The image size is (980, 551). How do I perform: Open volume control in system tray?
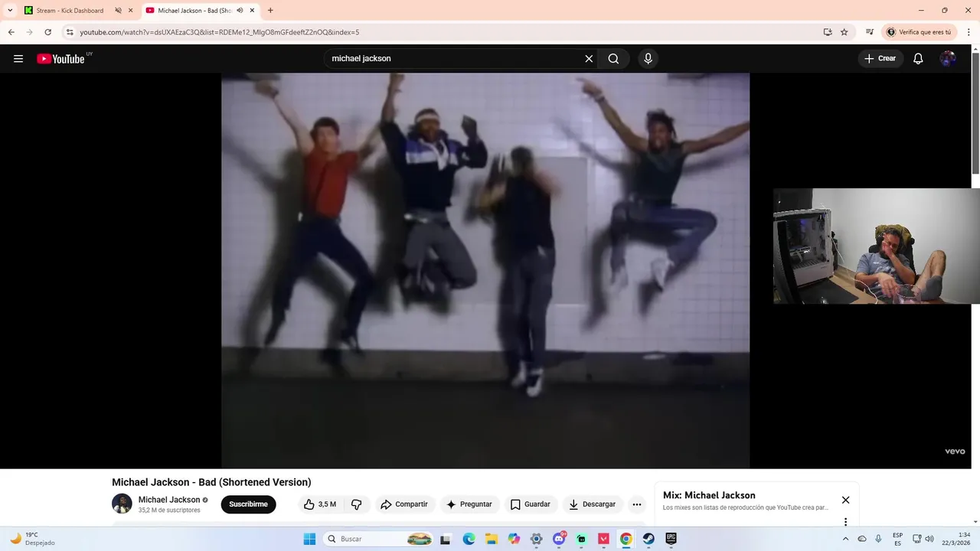coord(929,539)
